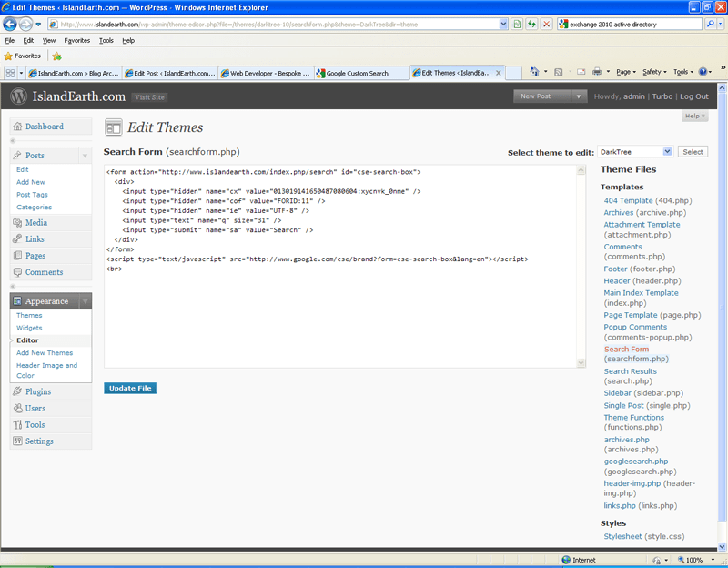Viewport: 728px width, 568px height.
Task: Click the Pages sidebar icon
Action: pos(19,255)
